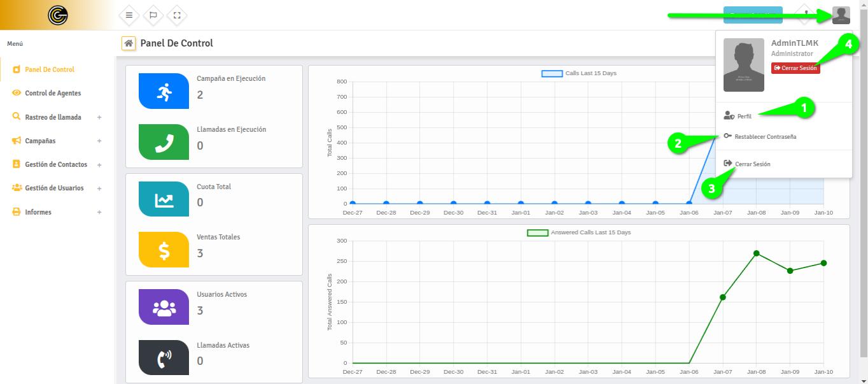
Task: Click the hamburger menu toggle icon
Action: (x=129, y=15)
